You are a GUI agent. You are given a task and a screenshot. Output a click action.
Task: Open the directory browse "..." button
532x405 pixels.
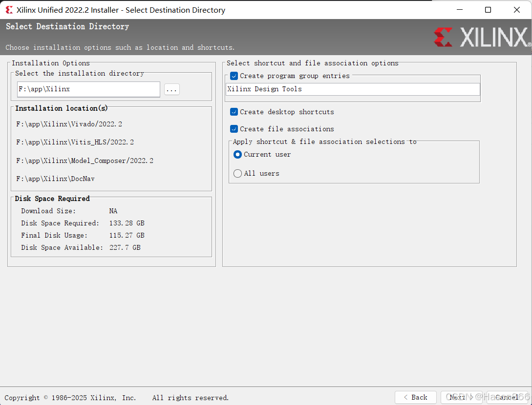tap(172, 89)
